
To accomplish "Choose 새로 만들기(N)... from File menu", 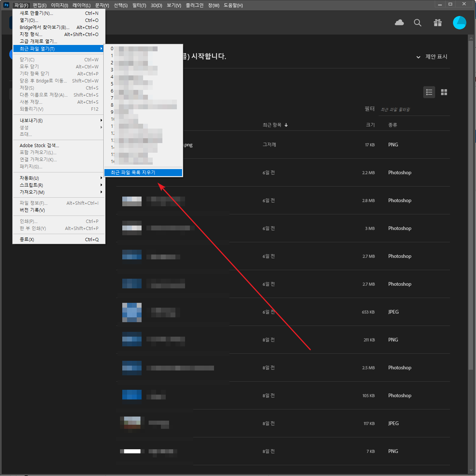I will click(x=59, y=13).
